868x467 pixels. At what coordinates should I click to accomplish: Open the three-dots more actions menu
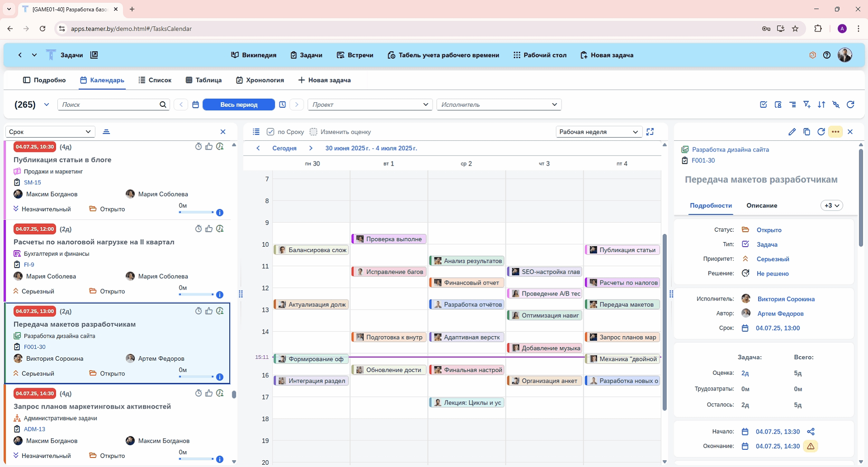835,132
